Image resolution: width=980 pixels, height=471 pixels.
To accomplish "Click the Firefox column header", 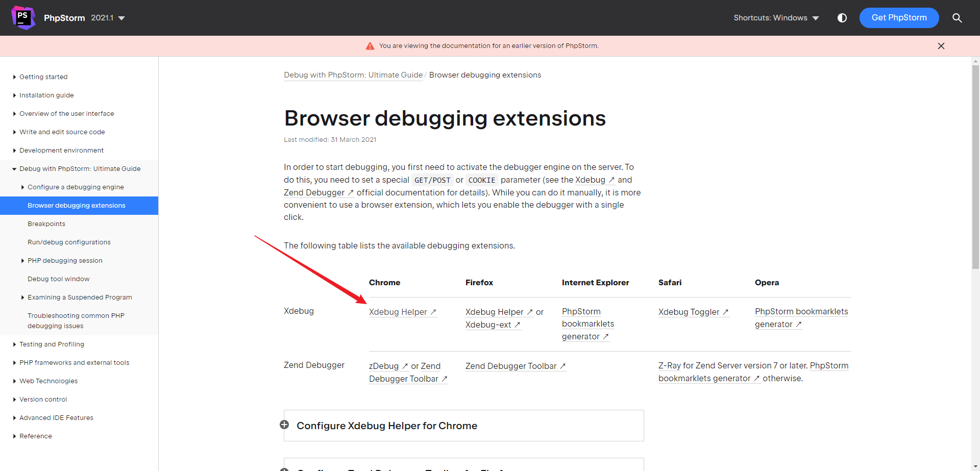I will 479,283.
